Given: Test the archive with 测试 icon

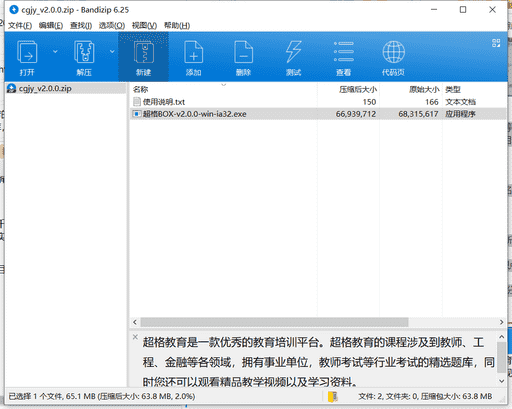Looking at the screenshot, I should tap(294, 57).
